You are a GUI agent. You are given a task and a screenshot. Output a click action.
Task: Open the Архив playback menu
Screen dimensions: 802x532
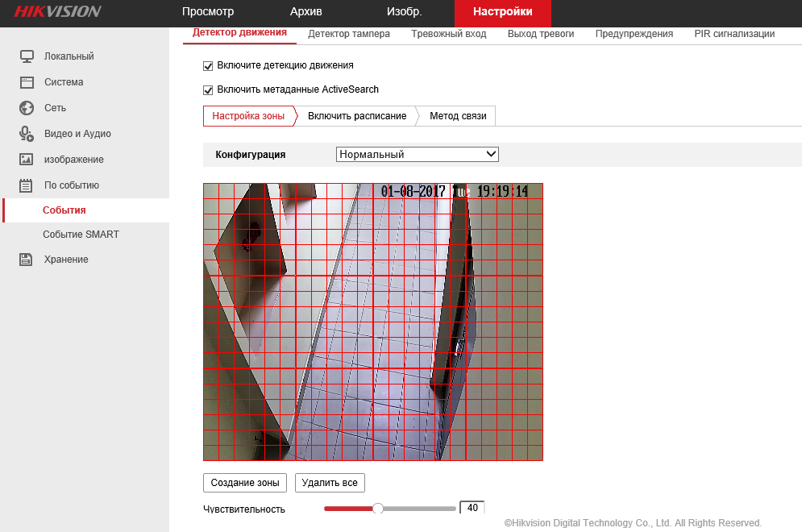click(x=305, y=12)
